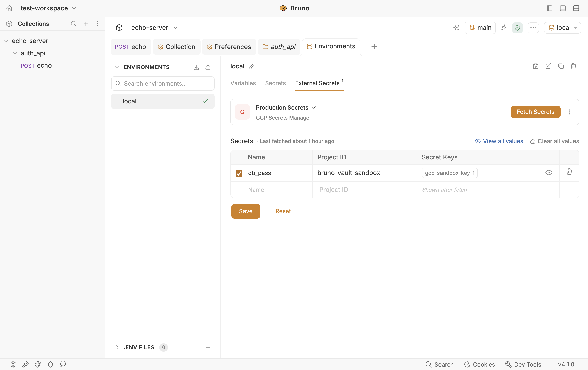The width and height of the screenshot is (588, 370).
Task: Collapse the echo-server tree node
Action: [x=6, y=41]
